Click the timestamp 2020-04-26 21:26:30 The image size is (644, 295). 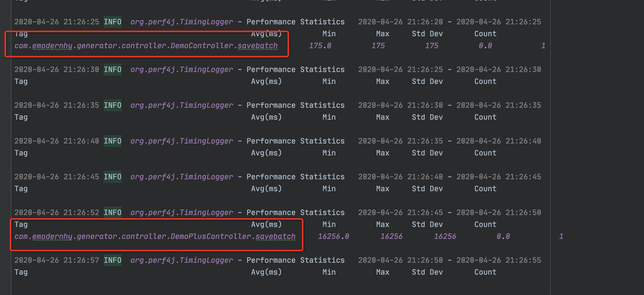coord(57,69)
